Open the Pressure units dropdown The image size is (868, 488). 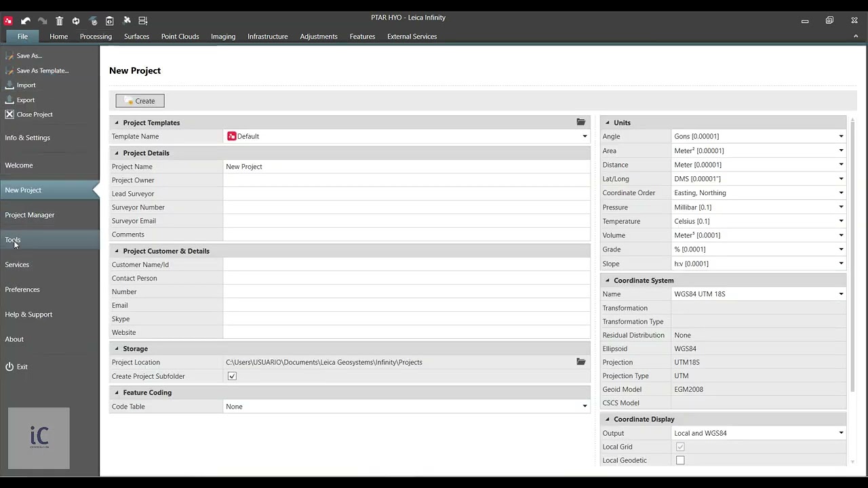841,207
